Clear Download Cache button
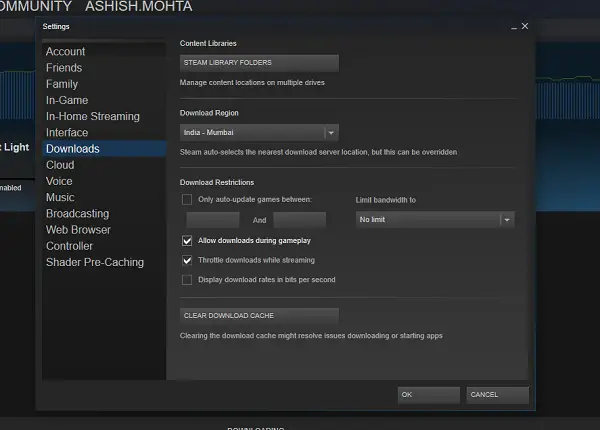Viewport: 600px width, 430px height. 259,316
